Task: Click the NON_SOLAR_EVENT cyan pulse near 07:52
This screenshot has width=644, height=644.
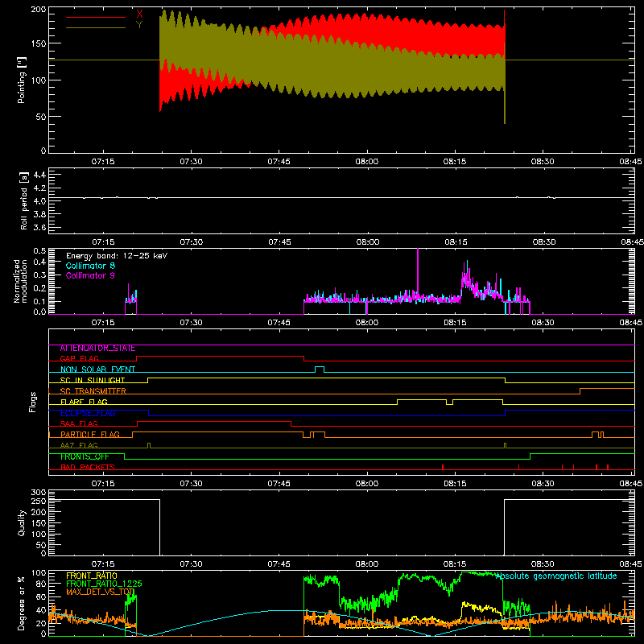Action: [319, 369]
